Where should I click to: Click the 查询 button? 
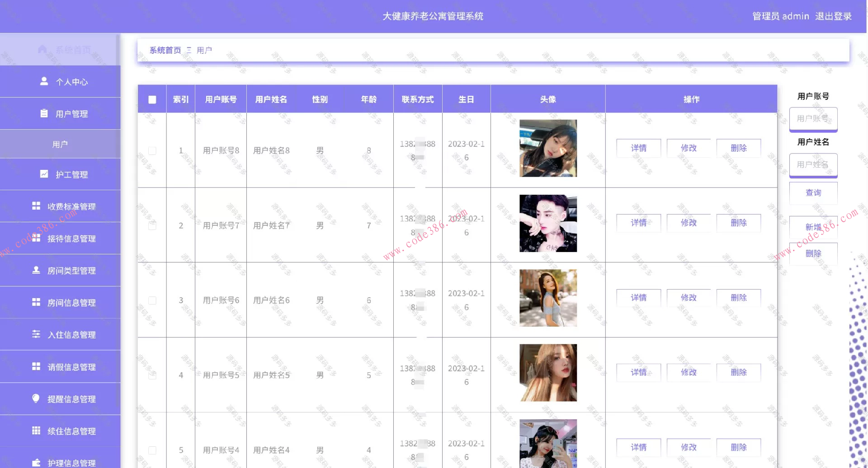tap(813, 192)
